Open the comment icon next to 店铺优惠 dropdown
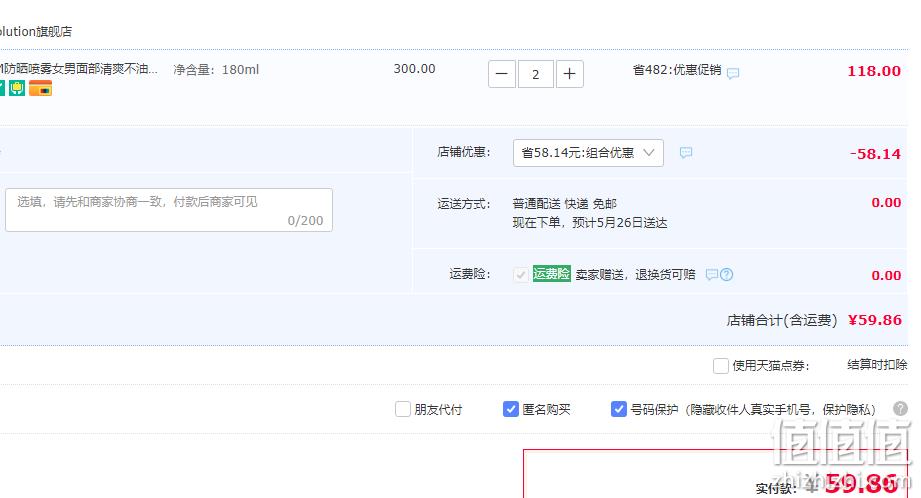Image resolution: width=921 pixels, height=498 pixels. pos(685,153)
